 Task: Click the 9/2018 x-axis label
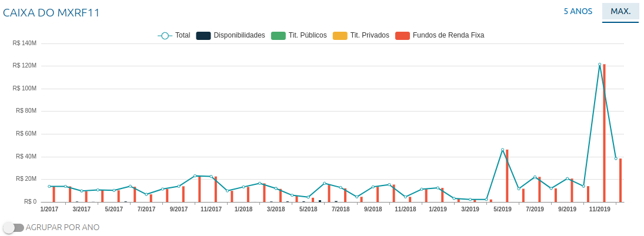[x=373, y=209]
